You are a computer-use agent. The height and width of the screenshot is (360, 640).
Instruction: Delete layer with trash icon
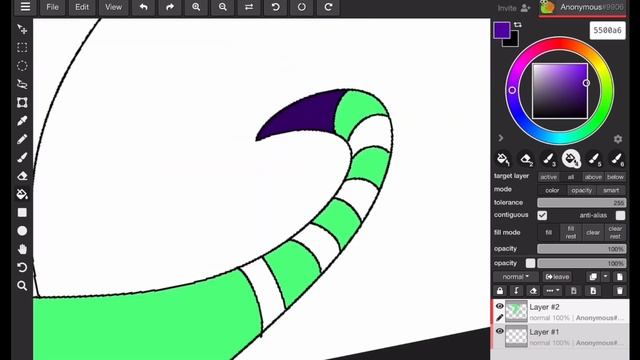tap(620, 291)
